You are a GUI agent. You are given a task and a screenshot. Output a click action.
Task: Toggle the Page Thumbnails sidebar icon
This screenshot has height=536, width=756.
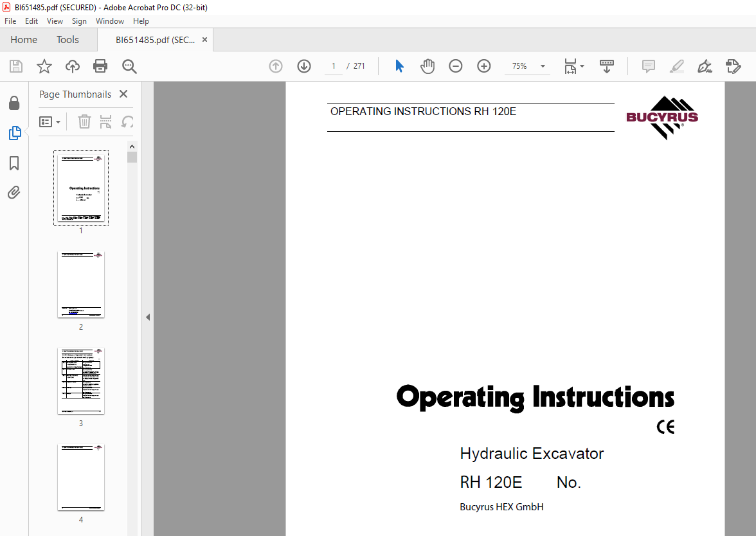click(x=14, y=133)
